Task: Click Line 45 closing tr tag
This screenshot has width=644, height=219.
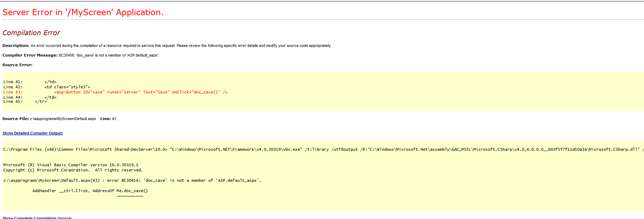Action: tap(41, 102)
